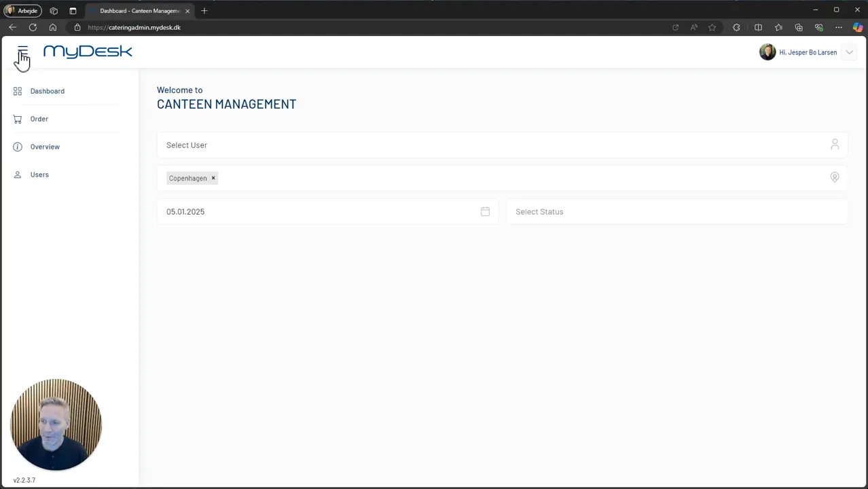Open a new browser tab with plus
This screenshot has height=489, width=868.
tap(204, 11)
